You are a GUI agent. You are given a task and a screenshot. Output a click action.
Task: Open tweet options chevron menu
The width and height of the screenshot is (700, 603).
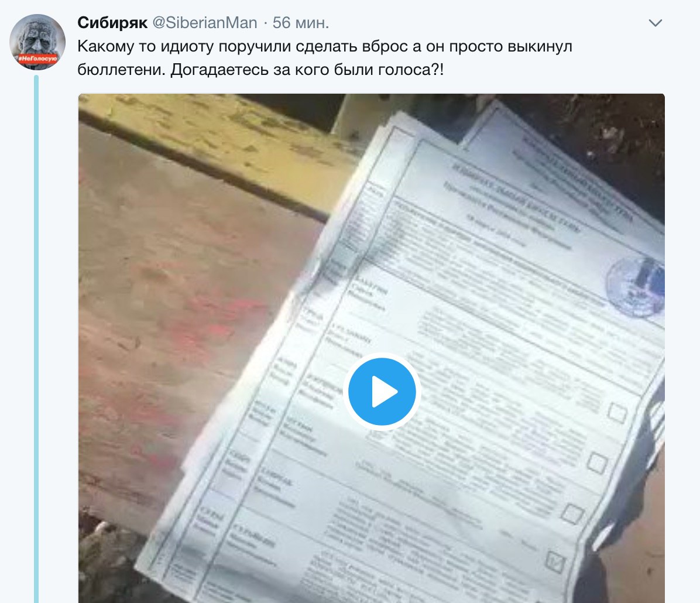pos(655,23)
